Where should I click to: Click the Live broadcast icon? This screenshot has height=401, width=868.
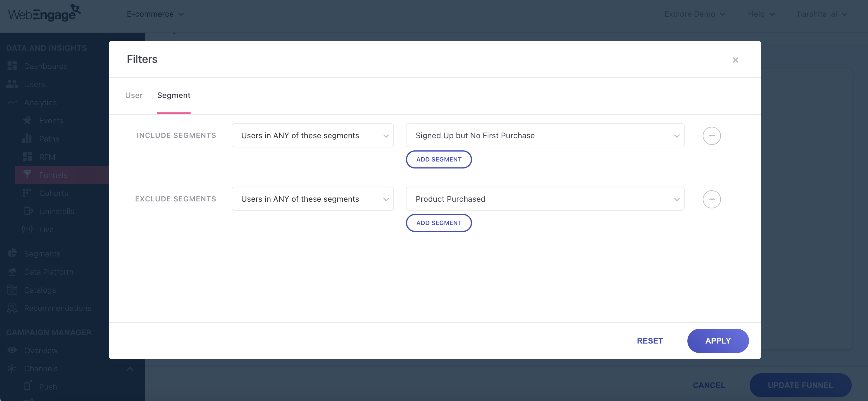pos(27,229)
